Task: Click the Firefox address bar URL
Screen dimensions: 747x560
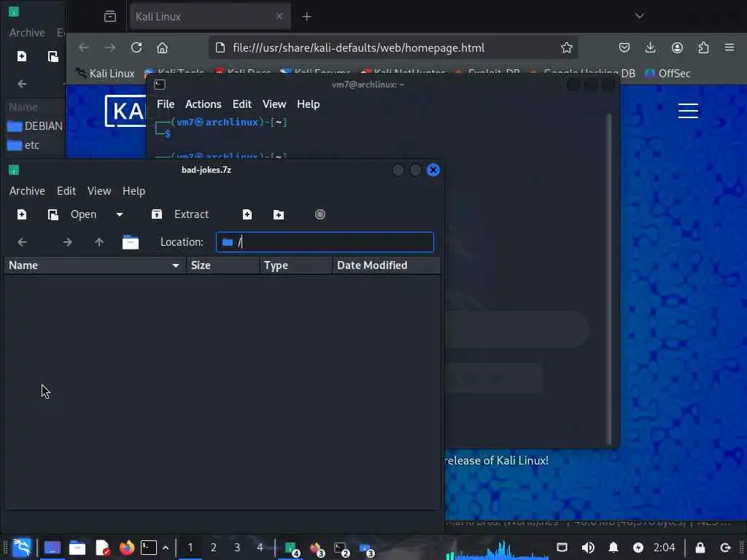Action: 358,47
